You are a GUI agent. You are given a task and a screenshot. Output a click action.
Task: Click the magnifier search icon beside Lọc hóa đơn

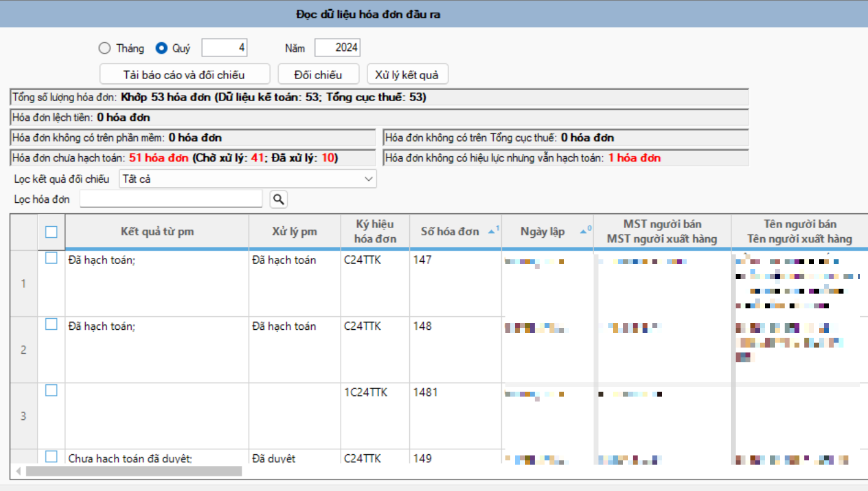(x=279, y=199)
